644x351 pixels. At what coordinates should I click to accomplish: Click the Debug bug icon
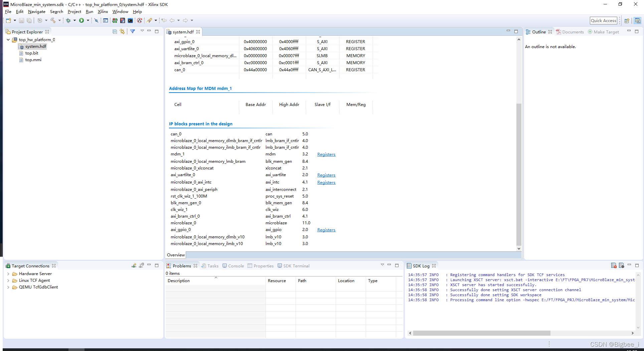pyautogui.click(x=68, y=20)
